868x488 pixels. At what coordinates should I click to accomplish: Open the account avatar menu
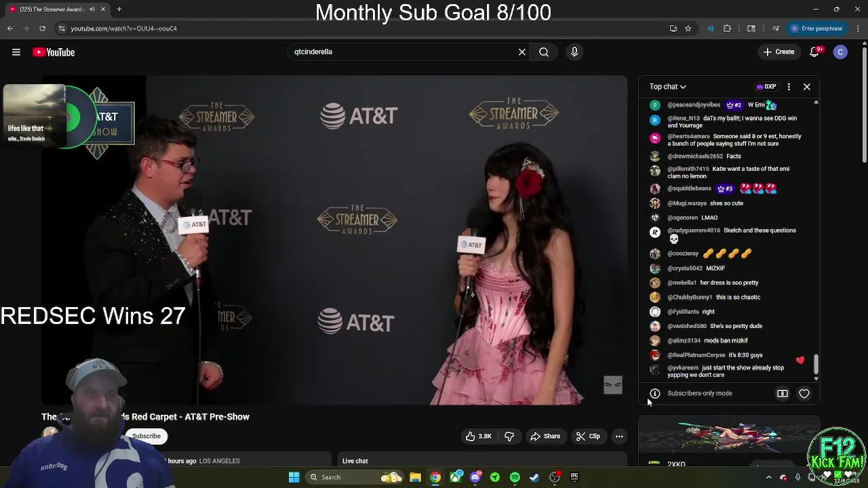point(840,52)
